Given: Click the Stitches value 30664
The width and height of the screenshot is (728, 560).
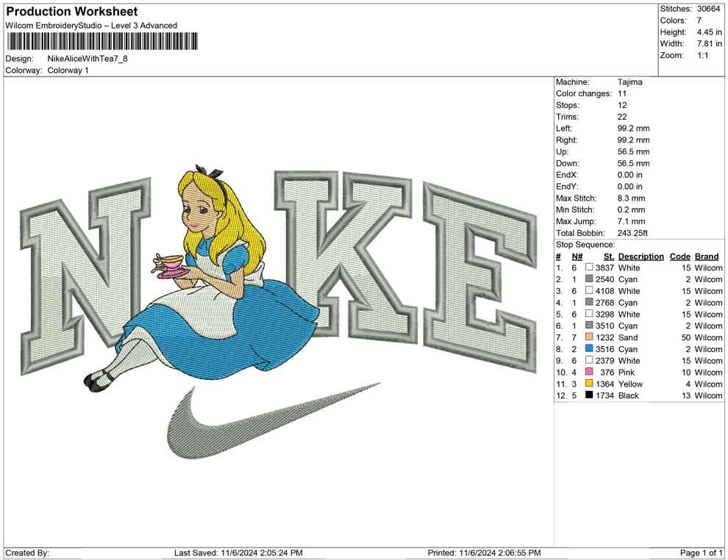Looking at the screenshot, I should (x=708, y=9).
